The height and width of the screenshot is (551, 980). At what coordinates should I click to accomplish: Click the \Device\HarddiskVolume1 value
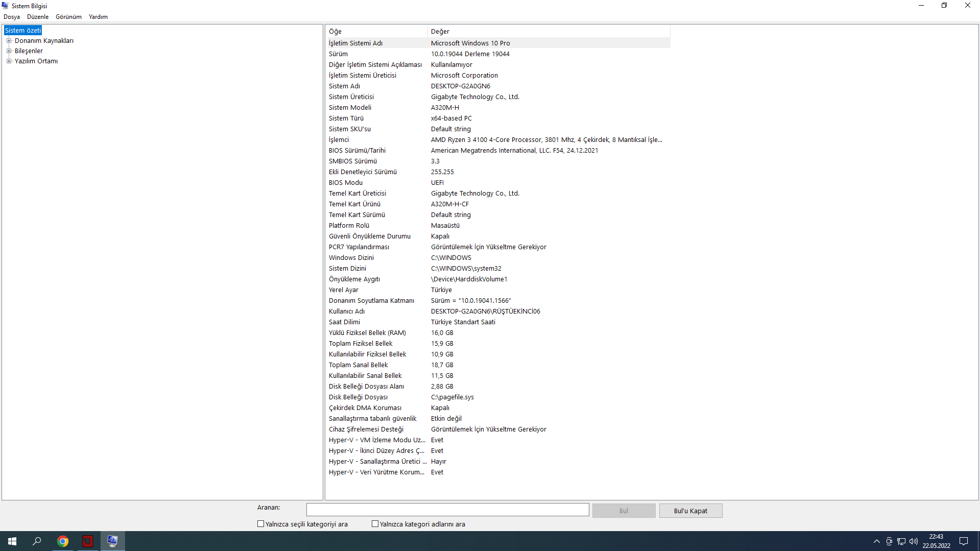[x=469, y=279]
